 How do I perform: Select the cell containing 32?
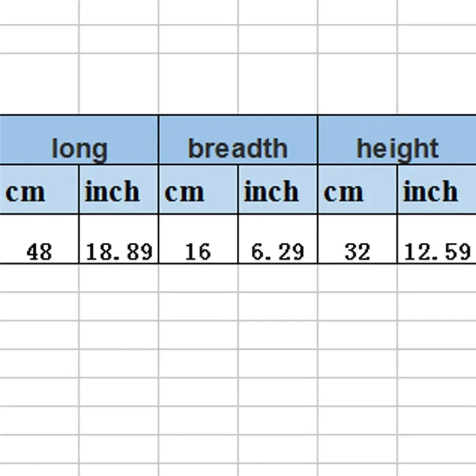(x=358, y=239)
